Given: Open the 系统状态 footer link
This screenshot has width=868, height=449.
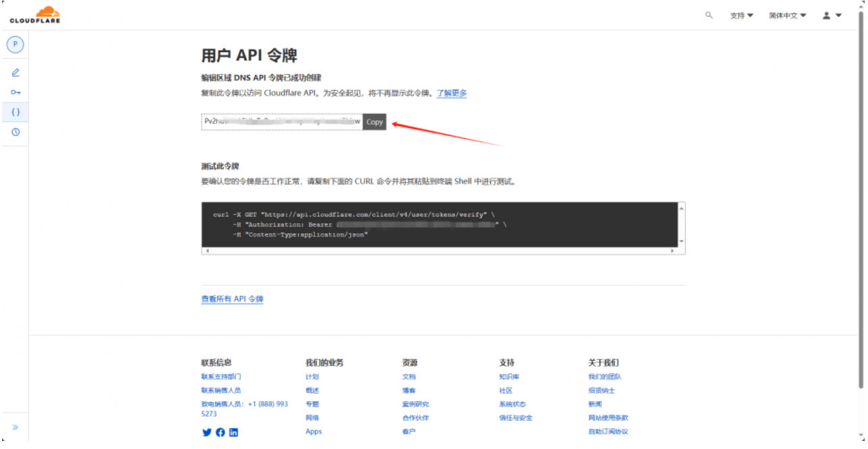Looking at the screenshot, I should pyautogui.click(x=513, y=405).
